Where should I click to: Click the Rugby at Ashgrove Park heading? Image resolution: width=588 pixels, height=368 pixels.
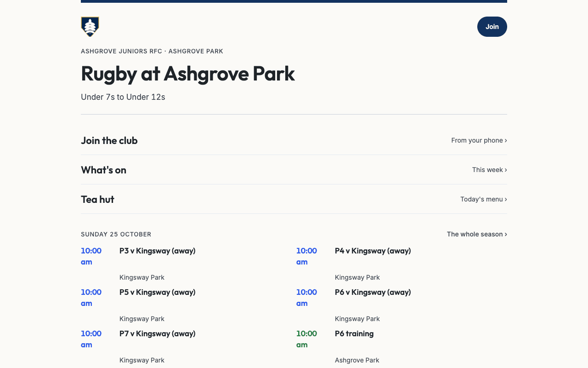click(188, 74)
